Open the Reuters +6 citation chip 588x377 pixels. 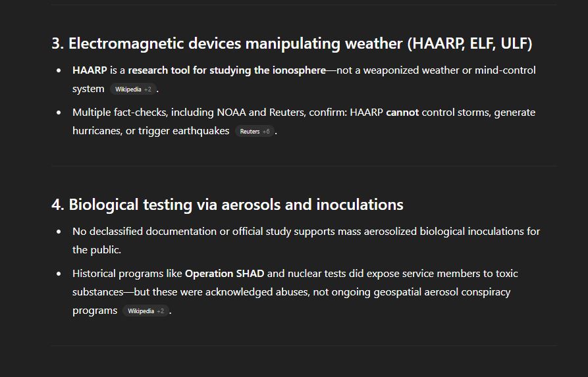(x=255, y=131)
